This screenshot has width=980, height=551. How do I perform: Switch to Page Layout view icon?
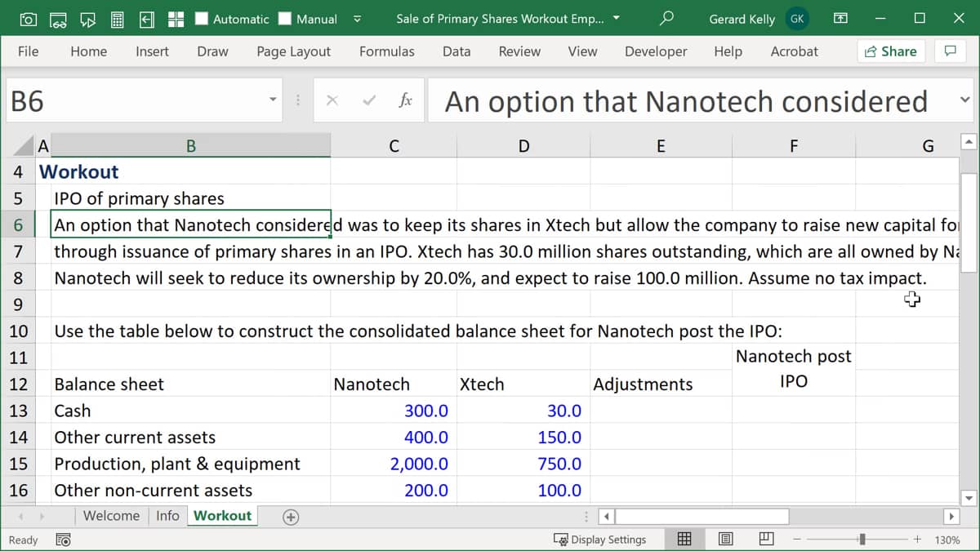(725, 539)
